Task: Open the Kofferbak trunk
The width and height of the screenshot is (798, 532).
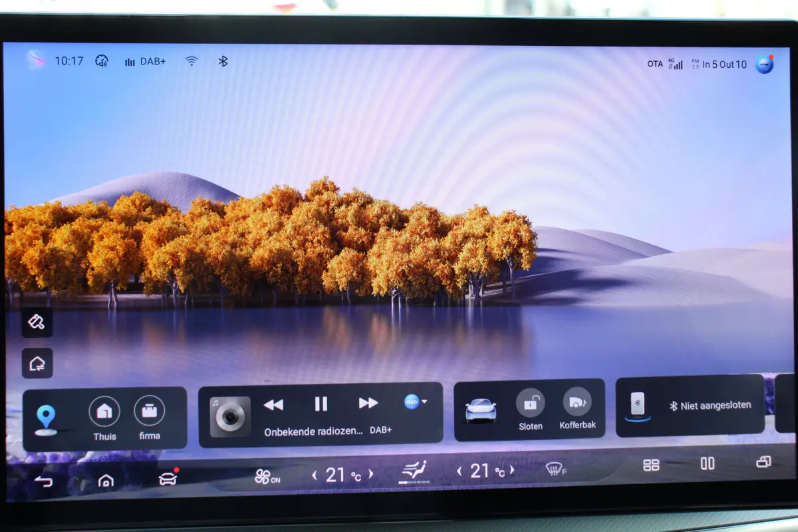Action: tap(577, 410)
